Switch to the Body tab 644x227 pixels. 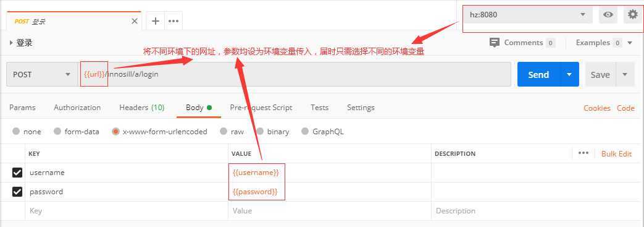(x=199, y=108)
